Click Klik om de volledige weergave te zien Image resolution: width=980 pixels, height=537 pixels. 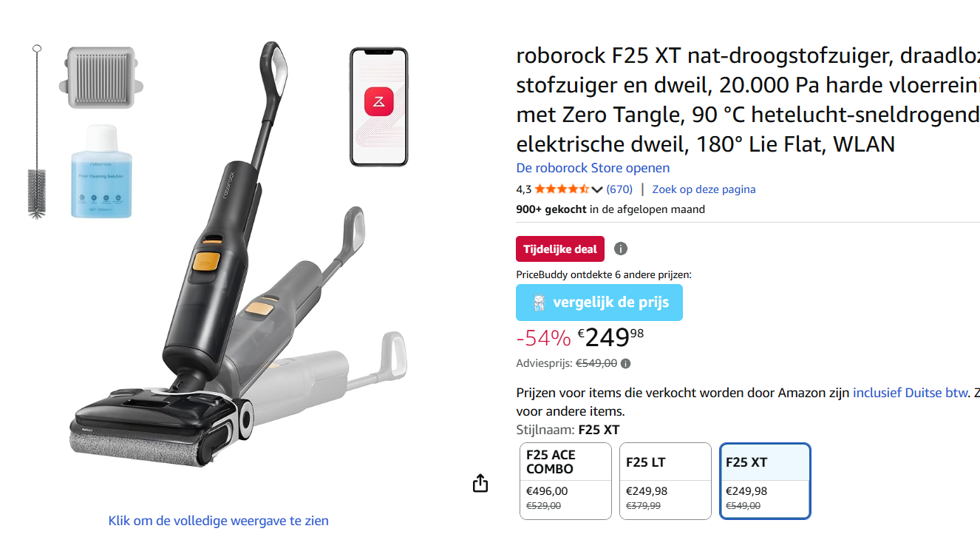coord(218,521)
